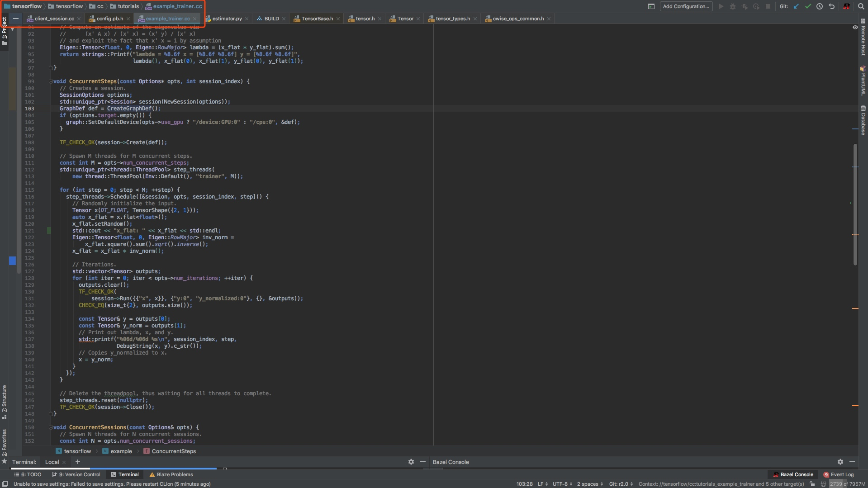This screenshot has height=488, width=868.
Task: Toggle read-only lock icon in status bar
Action: (812, 484)
